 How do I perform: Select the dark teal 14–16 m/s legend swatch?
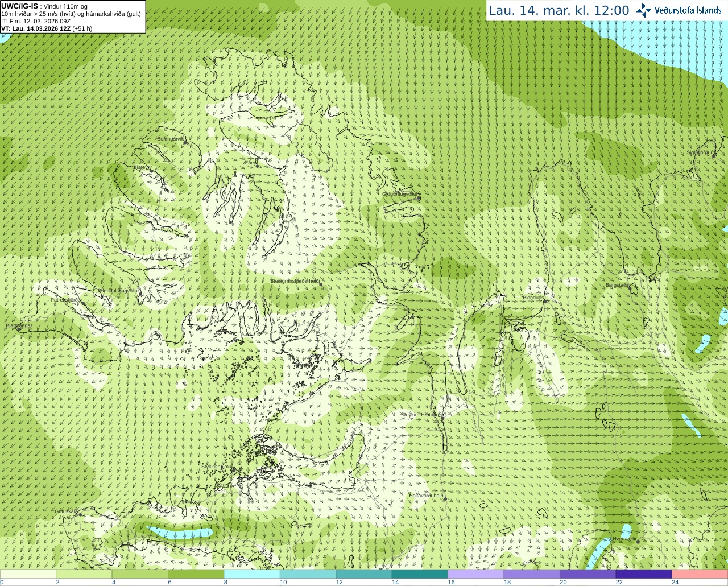pos(420,574)
